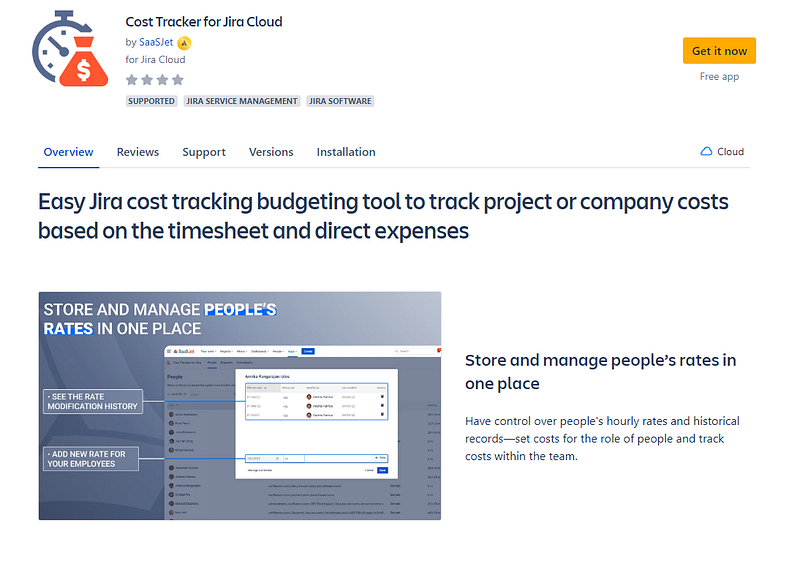Click the JIRA SOFTWARE tag
Image resolution: width=800 pixels, height=567 pixels.
pyautogui.click(x=340, y=101)
